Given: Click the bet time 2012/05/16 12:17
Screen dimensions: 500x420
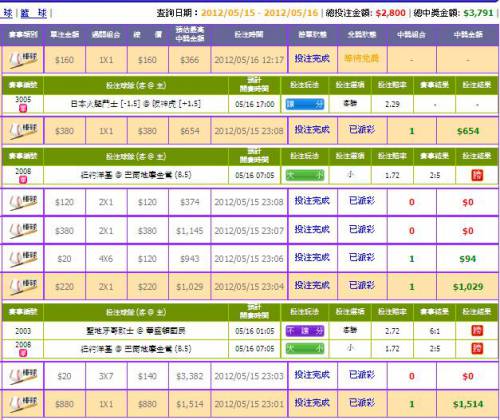Looking at the screenshot, I should click(x=249, y=60).
